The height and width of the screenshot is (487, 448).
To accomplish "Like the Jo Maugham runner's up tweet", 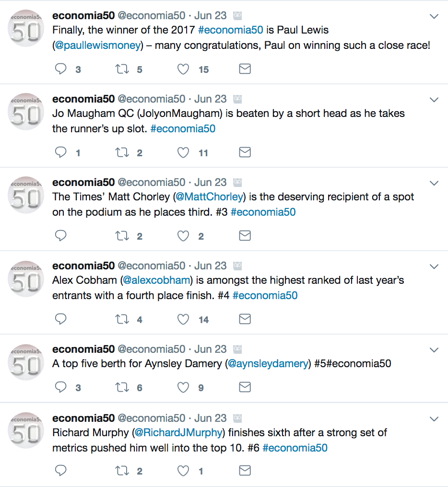I will coord(183,153).
